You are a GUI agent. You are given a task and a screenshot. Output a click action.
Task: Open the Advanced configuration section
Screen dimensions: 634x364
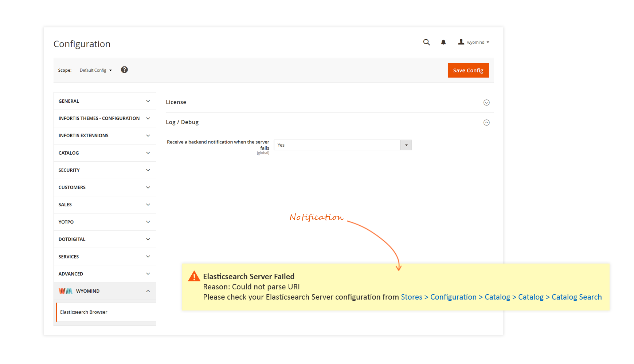(105, 274)
